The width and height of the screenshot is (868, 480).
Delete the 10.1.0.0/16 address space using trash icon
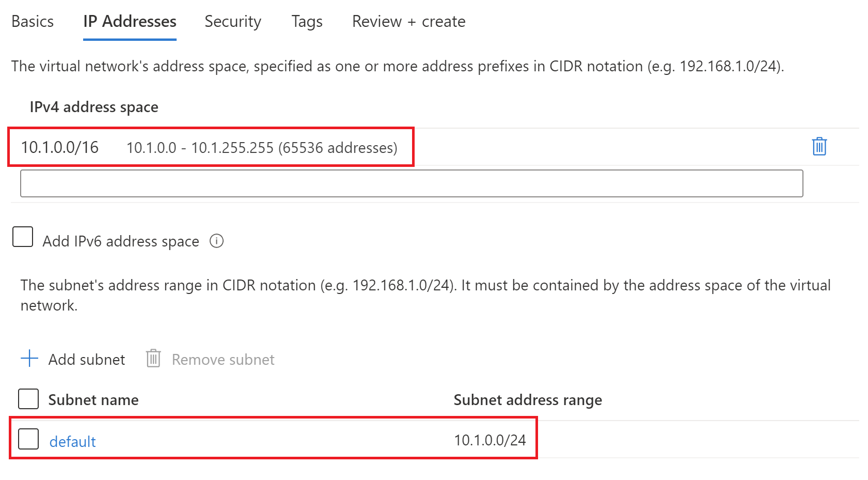click(819, 147)
